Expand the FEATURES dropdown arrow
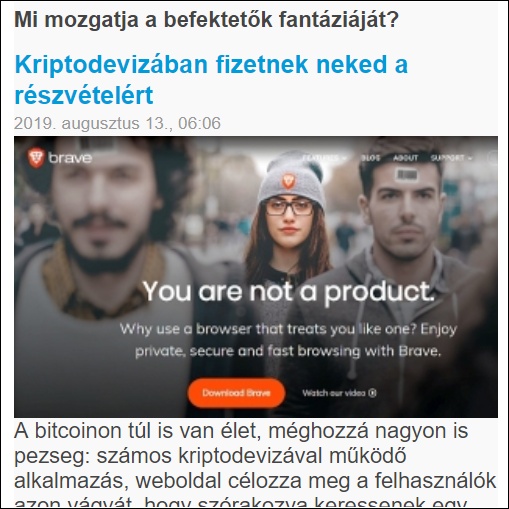The width and height of the screenshot is (509, 509). [x=344, y=158]
